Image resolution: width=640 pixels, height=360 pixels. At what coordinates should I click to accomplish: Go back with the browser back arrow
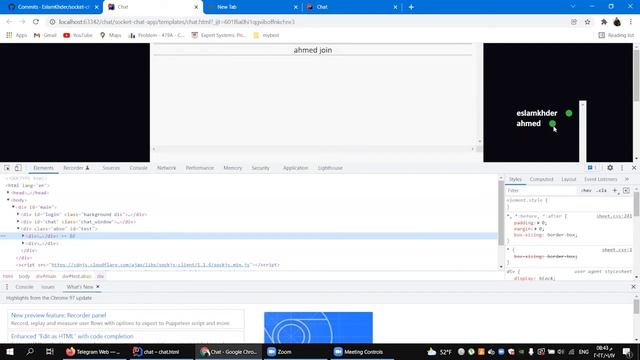pos(9,22)
